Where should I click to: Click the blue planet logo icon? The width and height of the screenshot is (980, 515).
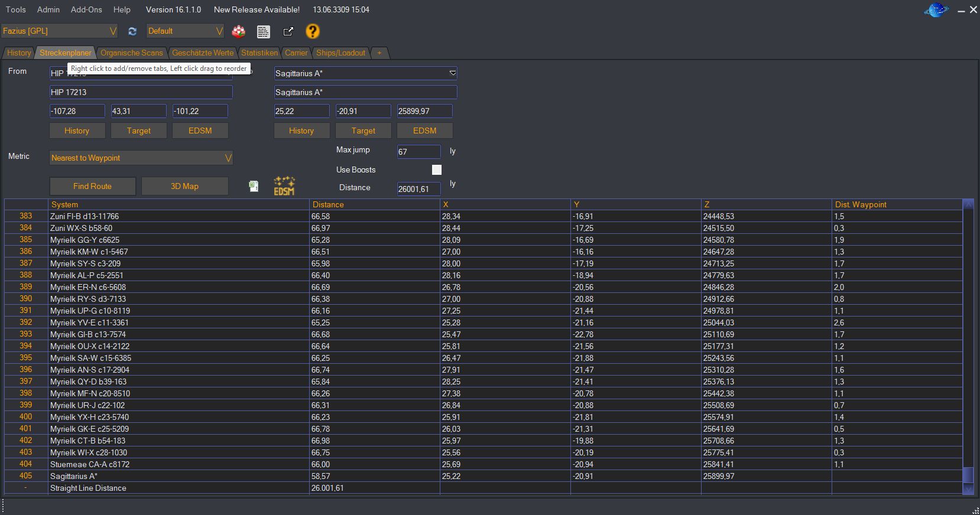tap(936, 10)
